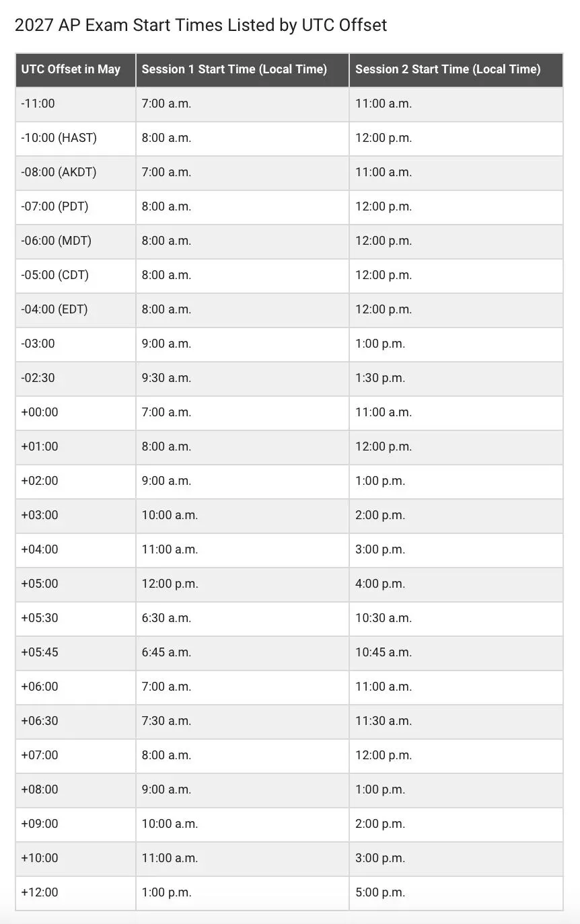The height and width of the screenshot is (924, 580).
Task: Click the 'Session 2 Start Time (Local Time)' header
Action: tap(456, 70)
